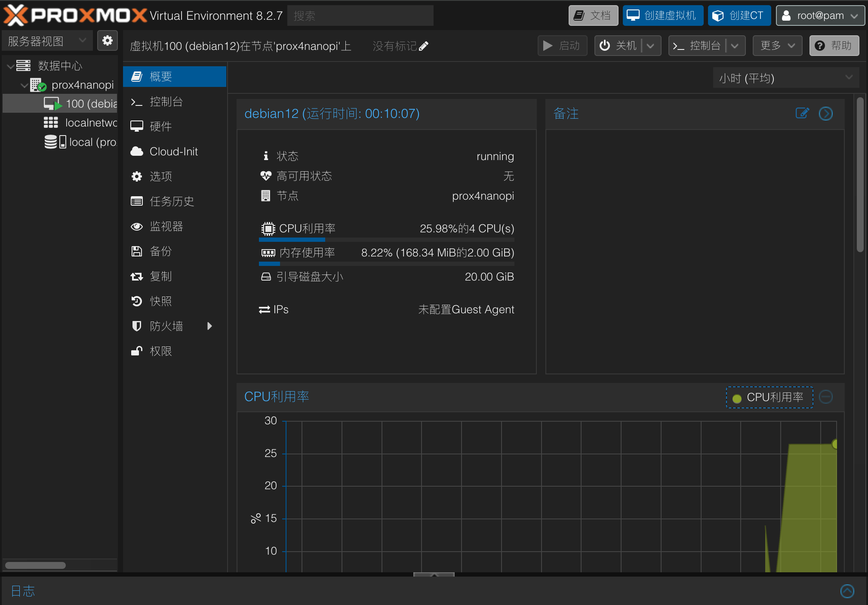Click the 搜索 search field
Viewport: 868px width, 605px height.
[x=360, y=16]
